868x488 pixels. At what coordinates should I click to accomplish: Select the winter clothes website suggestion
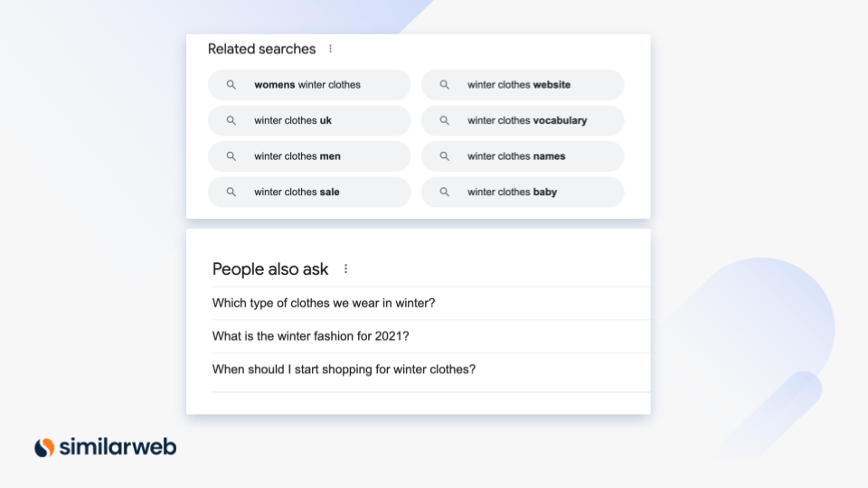(x=523, y=85)
